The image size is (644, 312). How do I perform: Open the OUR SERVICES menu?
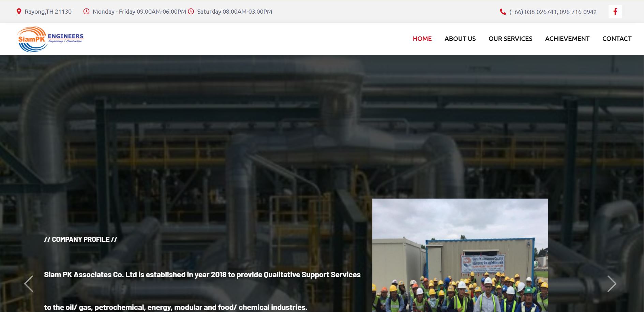[510, 39]
